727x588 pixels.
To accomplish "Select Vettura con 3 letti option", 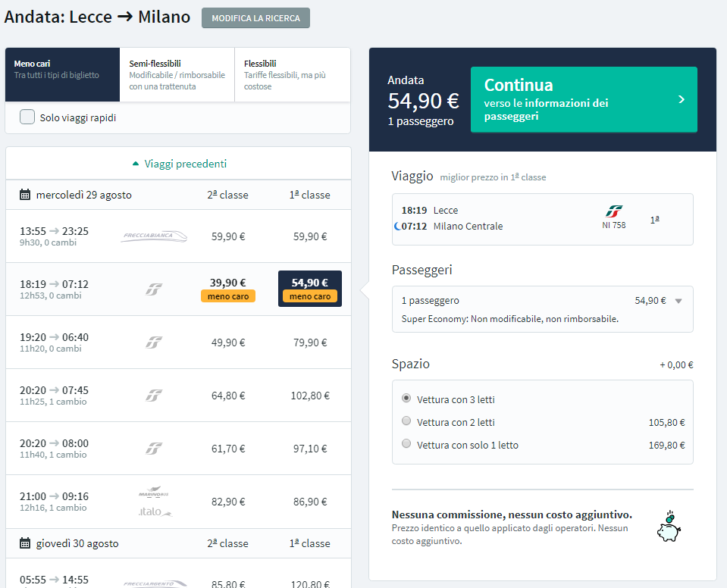I will click(406, 398).
